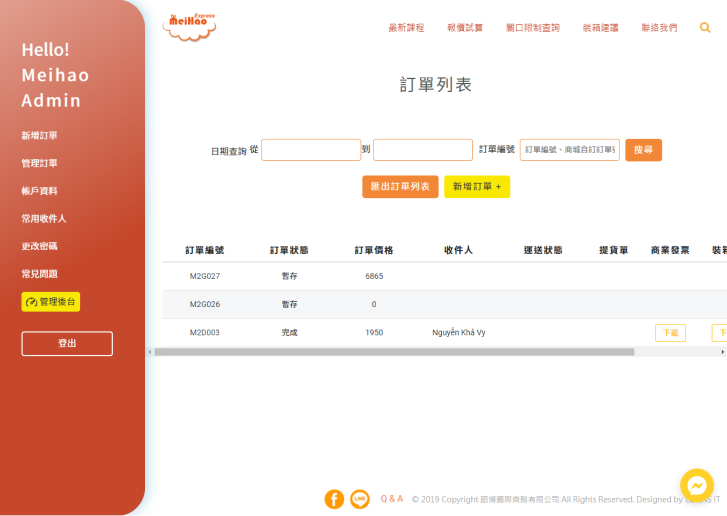Open 管理後台 admin dashboard button
This screenshot has height=516, width=727.
[x=51, y=302]
